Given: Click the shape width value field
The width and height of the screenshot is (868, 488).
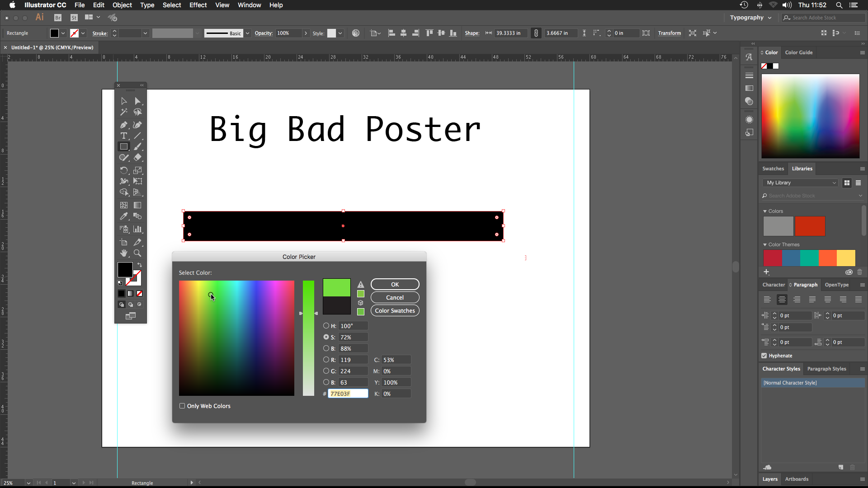Looking at the screenshot, I should 511,33.
